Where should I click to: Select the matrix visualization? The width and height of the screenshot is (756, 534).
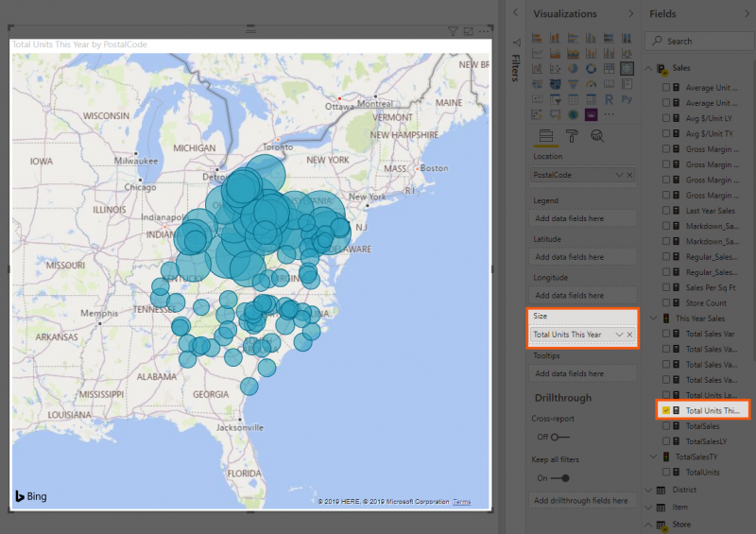[x=591, y=99]
